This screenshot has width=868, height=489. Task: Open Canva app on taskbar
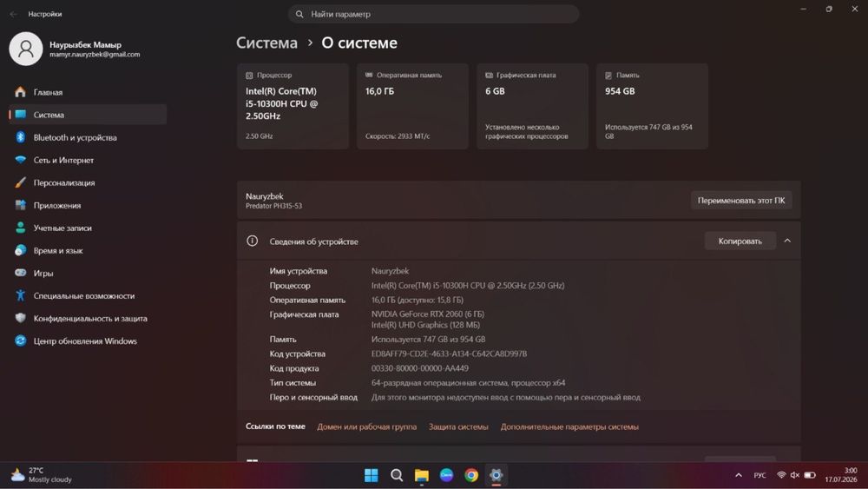446,475
